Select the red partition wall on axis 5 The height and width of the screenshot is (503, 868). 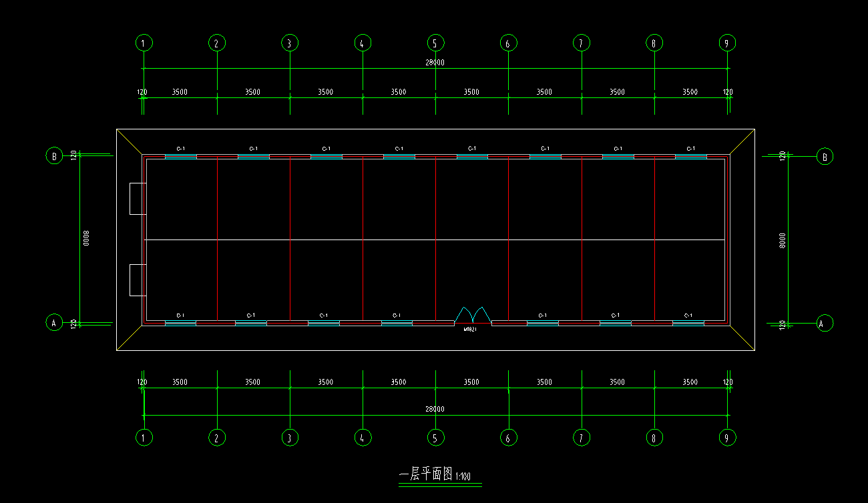[435, 239]
